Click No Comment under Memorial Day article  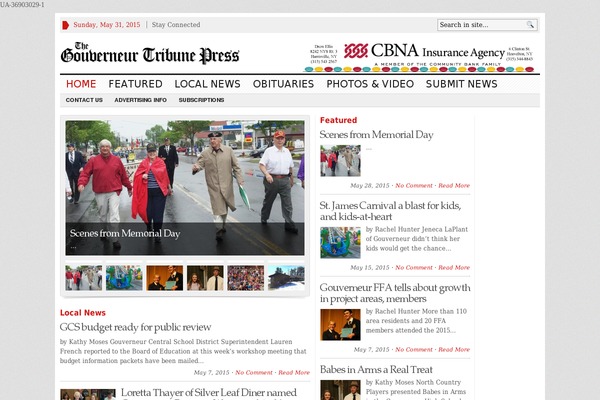(x=414, y=185)
